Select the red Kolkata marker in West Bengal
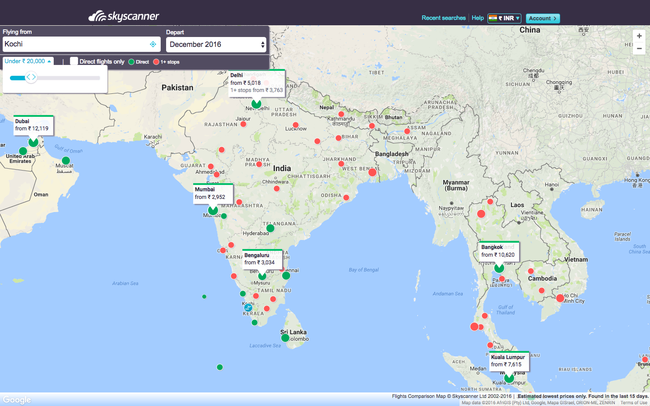The height and width of the screenshot is (406, 650). pos(372,172)
